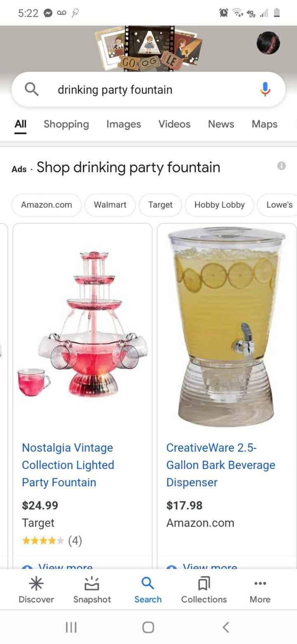The image size is (297, 644).
Task: Filter by Walmart chip
Action: [110, 205]
